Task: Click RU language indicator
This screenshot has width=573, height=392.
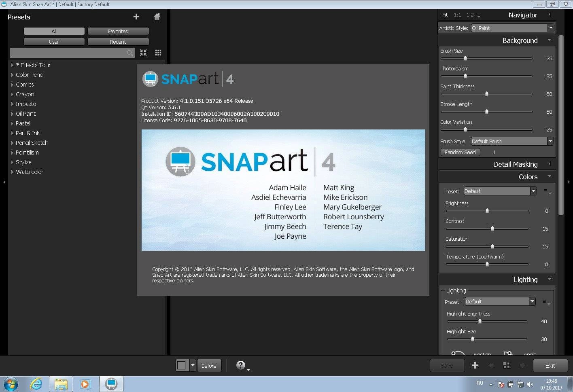Action: click(480, 383)
